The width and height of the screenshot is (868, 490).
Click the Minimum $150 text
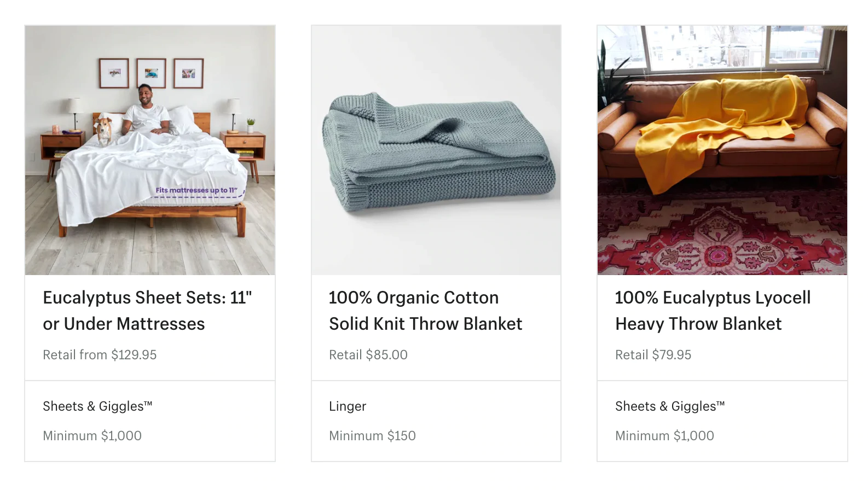[x=372, y=436]
